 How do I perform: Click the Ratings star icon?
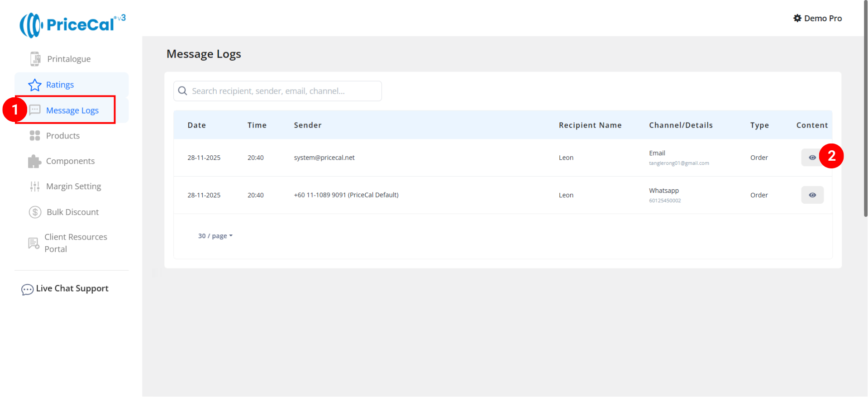[x=35, y=85]
